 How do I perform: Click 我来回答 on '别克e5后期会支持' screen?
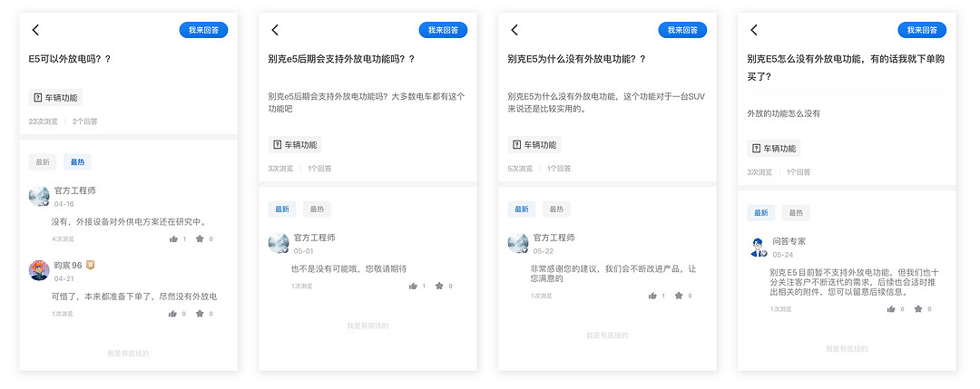443,30
